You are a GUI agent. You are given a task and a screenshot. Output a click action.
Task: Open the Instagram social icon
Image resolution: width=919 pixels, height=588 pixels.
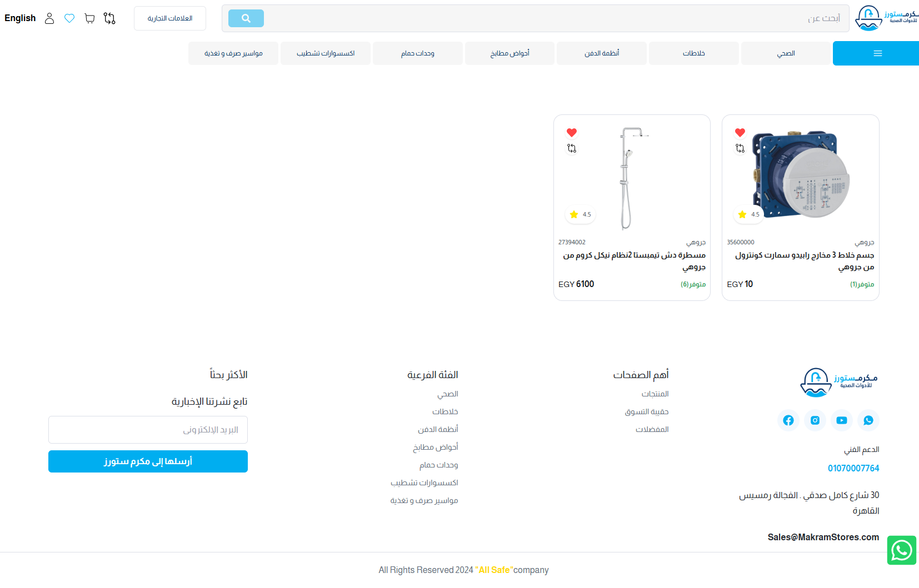[815, 420]
